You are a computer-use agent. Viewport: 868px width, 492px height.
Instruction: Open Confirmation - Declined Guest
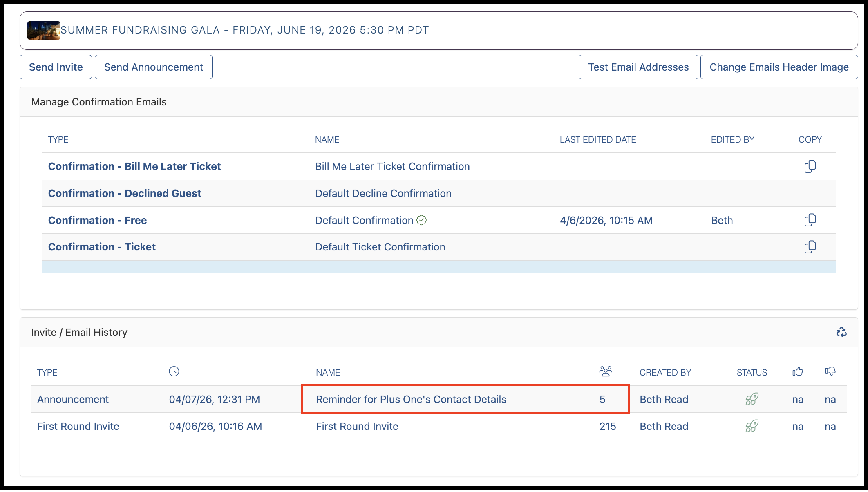(x=125, y=193)
